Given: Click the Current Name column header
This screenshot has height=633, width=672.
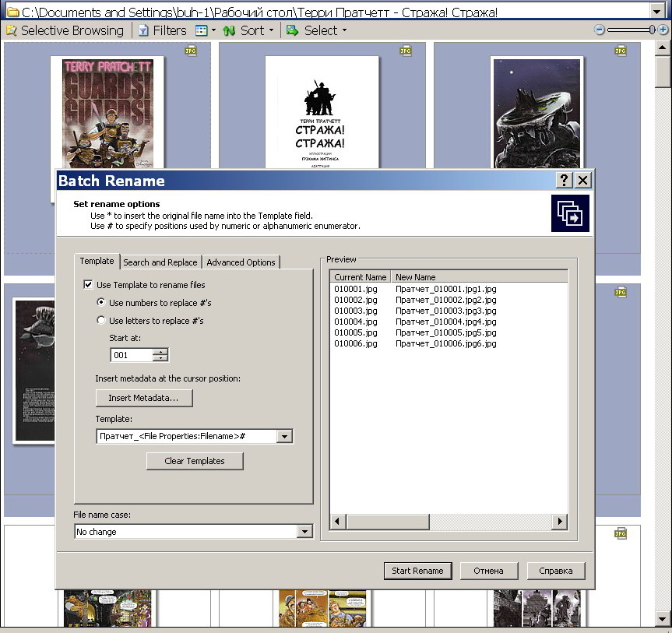Looking at the screenshot, I should 361,277.
